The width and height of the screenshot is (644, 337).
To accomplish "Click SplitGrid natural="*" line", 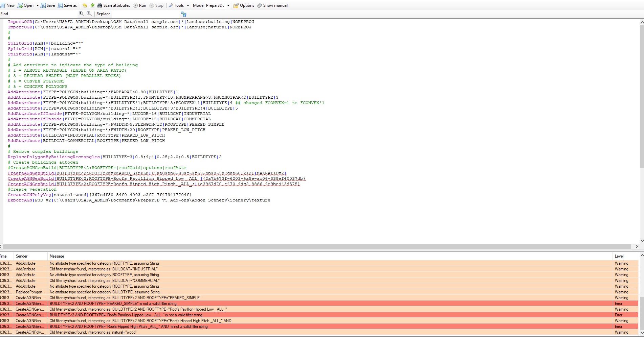I will (x=44, y=49).
